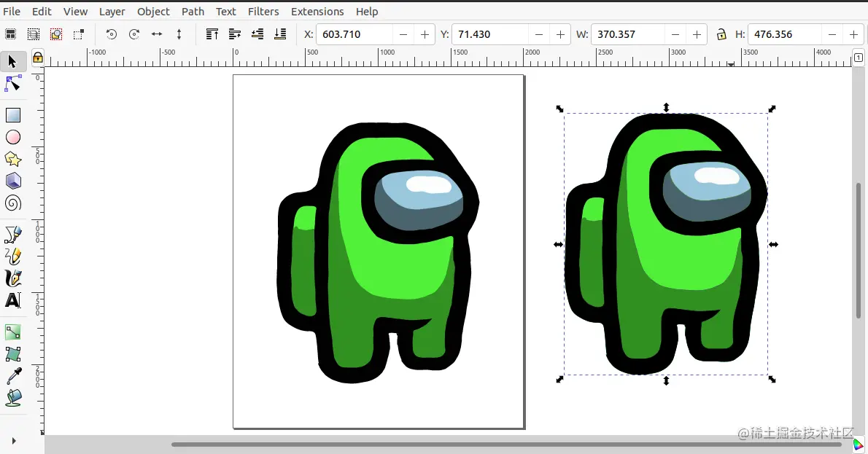Select the 3D box tool
Viewport: 868px width, 454px height.
[12, 181]
